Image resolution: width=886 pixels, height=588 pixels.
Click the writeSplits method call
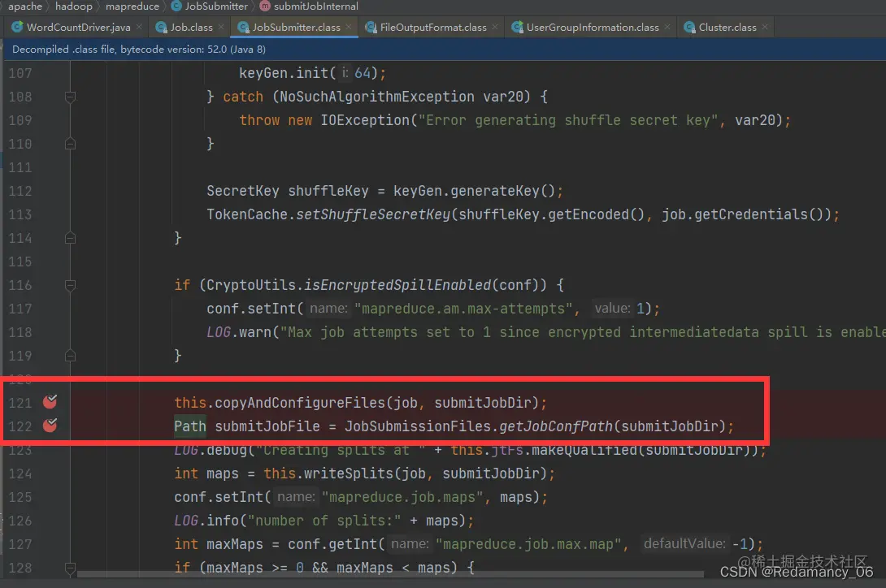[350, 473]
